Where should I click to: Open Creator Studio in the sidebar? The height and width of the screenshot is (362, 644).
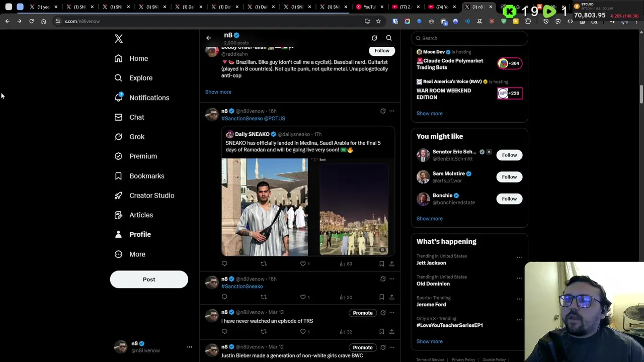144,195
